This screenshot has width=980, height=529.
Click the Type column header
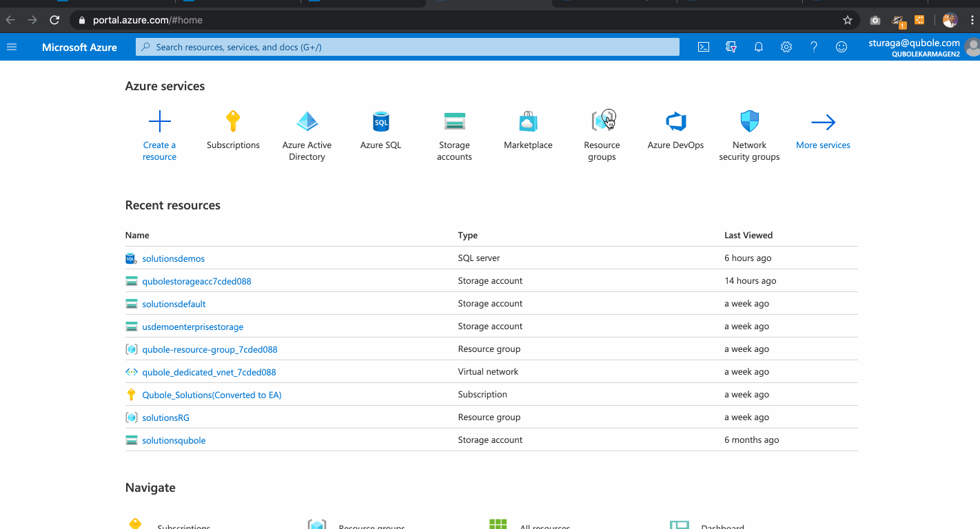click(x=468, y=236)
